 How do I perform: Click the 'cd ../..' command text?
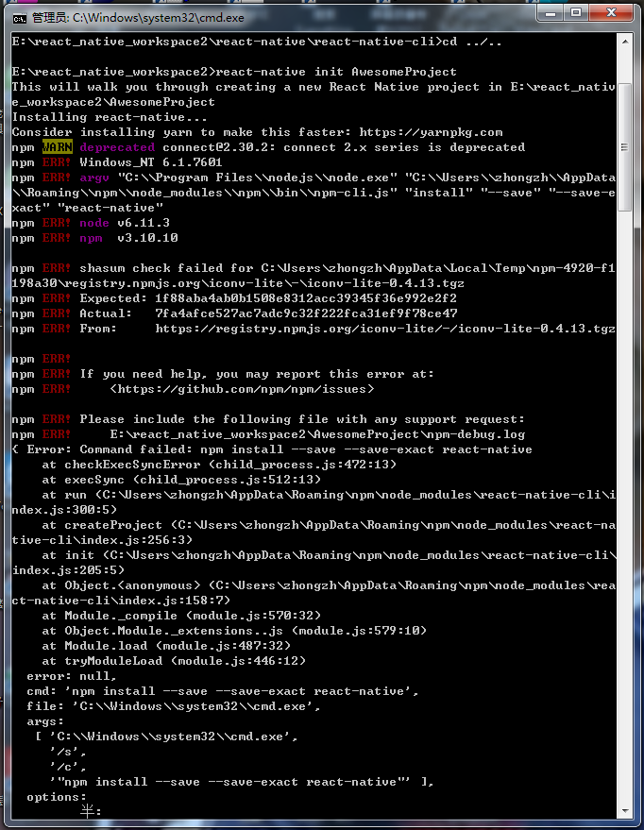[472, 42]
